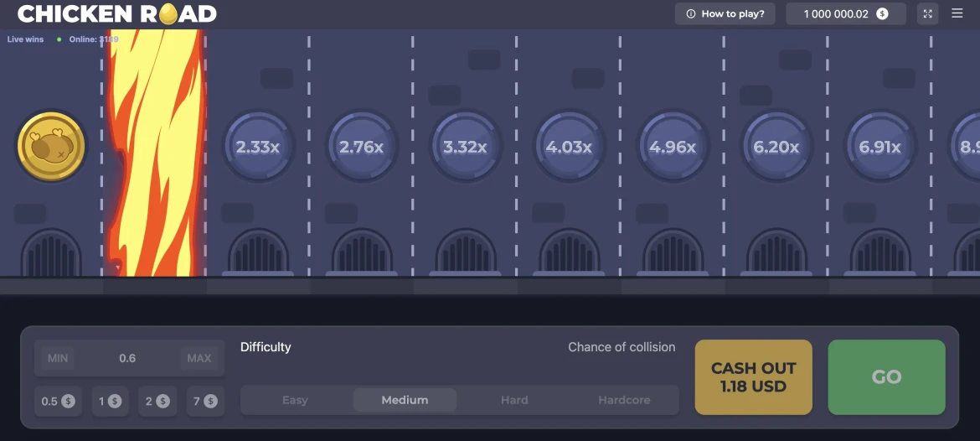Select the 2.76x multiplier manhole

(x=361, y=147)
